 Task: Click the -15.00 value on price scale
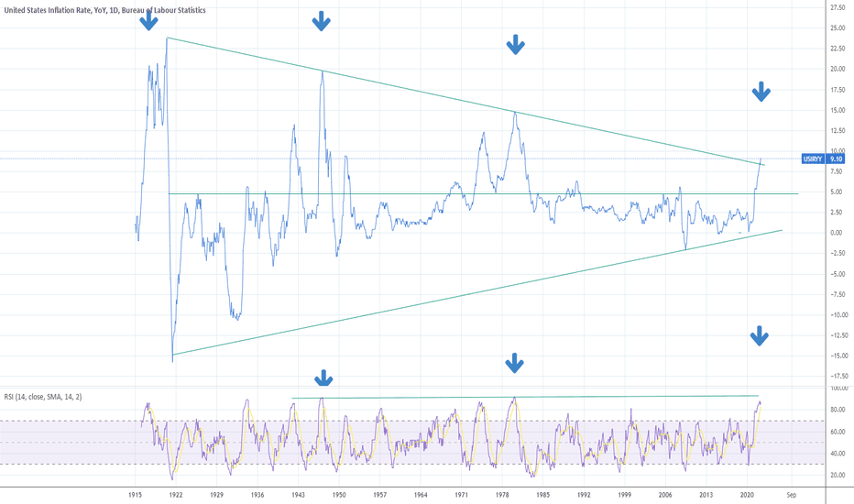click(837, 356)
